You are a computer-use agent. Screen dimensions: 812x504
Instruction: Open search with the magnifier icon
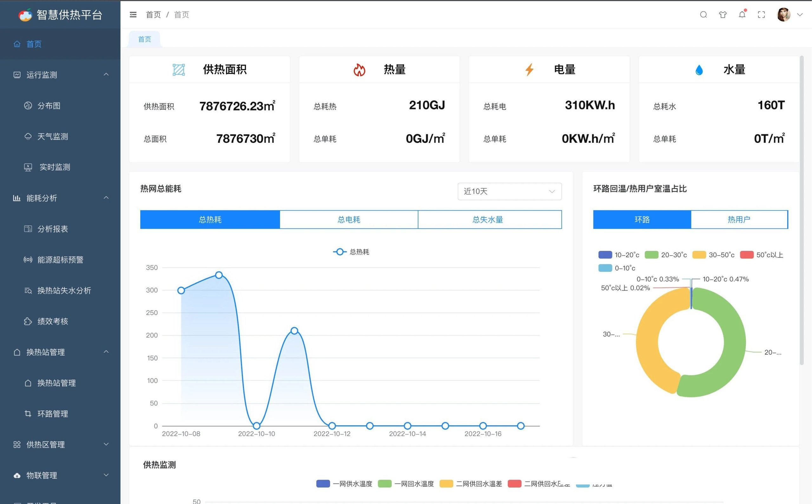(703, 15)
